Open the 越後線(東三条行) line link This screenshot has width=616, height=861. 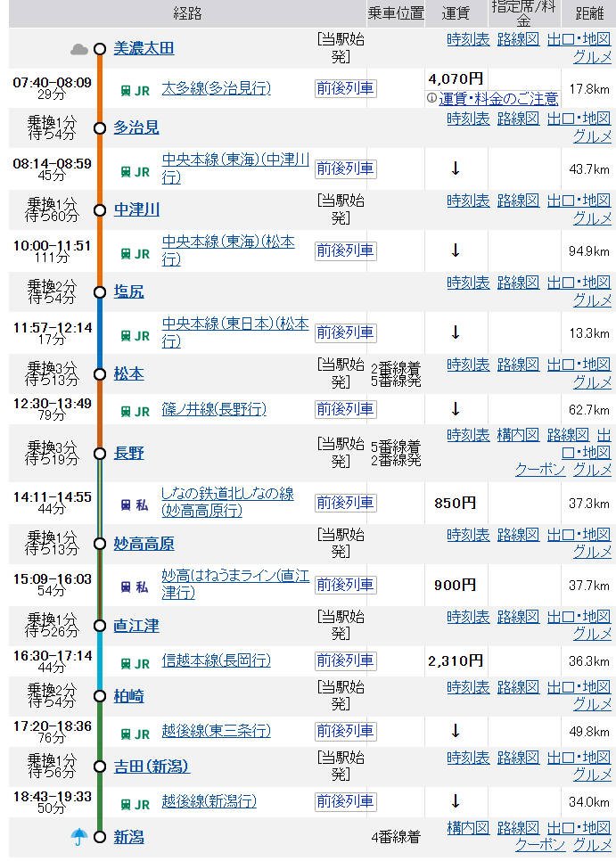click(216, 731)
